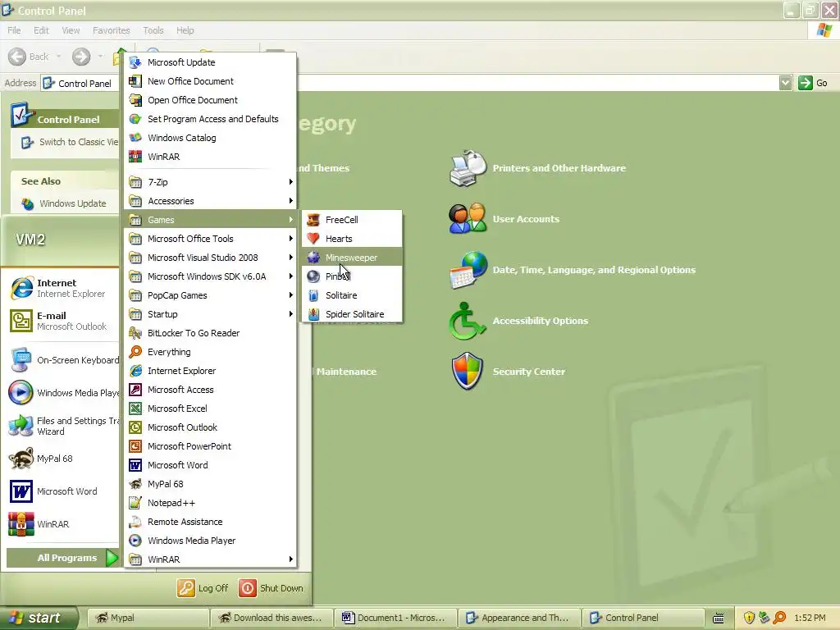The image size is (840, 630).
Task: Click the On-Screen Keyboard icon in start menu
Action: pos(21,360)
